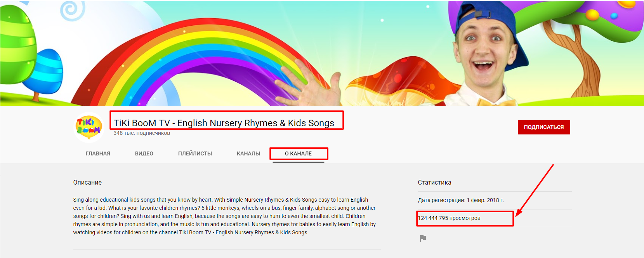644x258 pixels.
Task: Open the О КАНАЛЕ tab
Action: pos(298,153)
